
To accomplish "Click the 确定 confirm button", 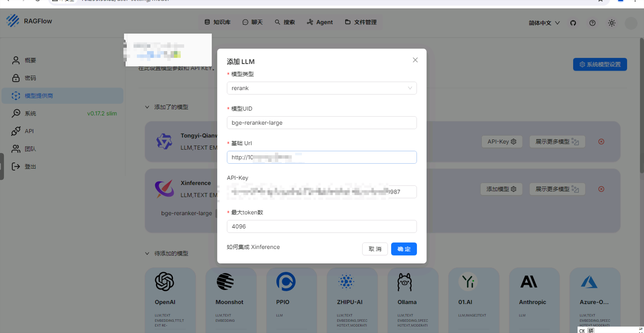I will pyautogui.click(x=403, y=249).
